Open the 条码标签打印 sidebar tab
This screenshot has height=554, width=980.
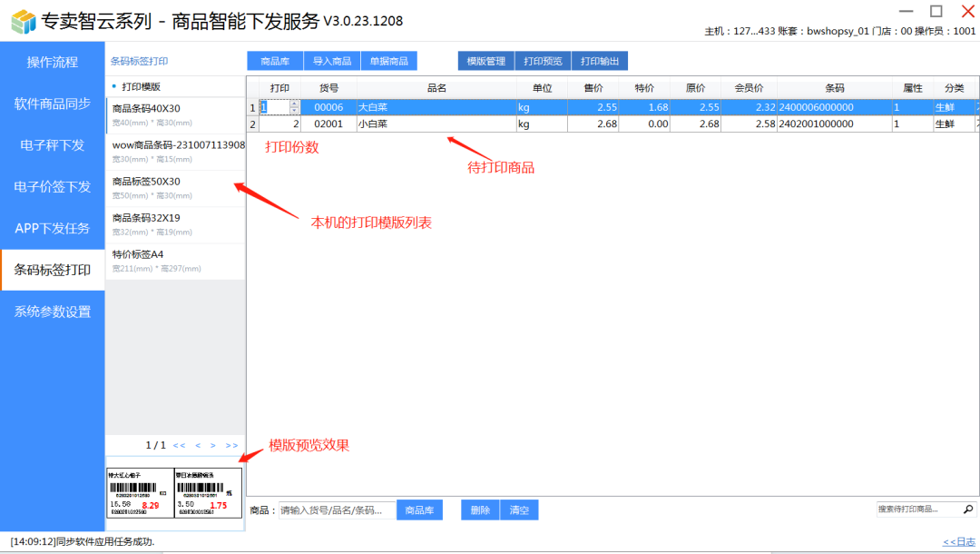tap(53, 270)
